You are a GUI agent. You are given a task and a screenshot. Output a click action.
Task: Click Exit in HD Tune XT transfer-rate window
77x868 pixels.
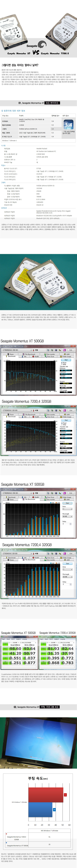coord(71,350)
